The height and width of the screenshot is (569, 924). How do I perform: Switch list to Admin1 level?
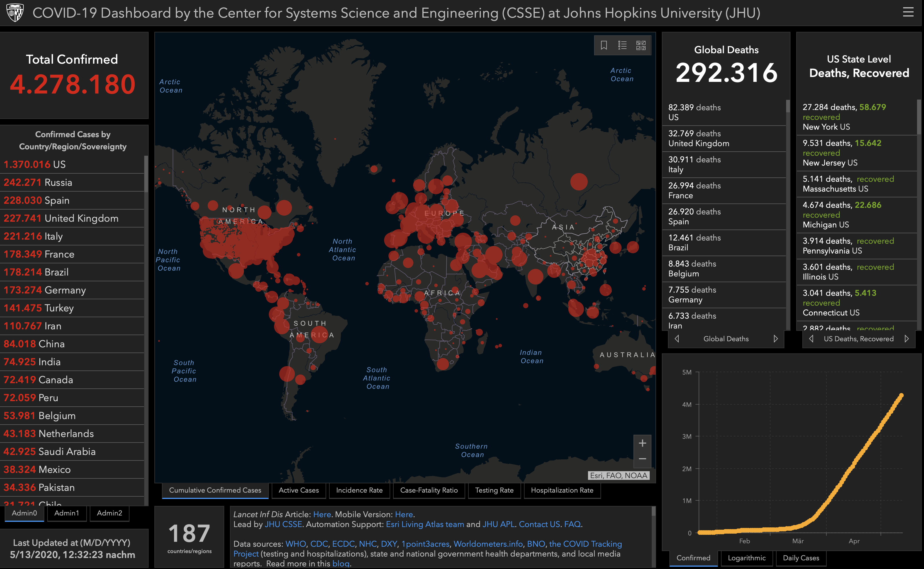(67, 513)
